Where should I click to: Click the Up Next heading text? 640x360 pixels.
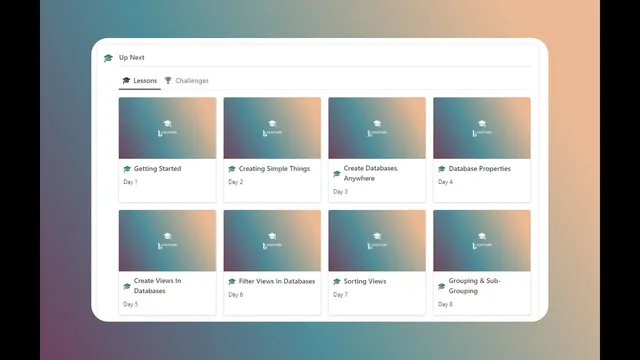pyautogui.click(x=131, y=58)
